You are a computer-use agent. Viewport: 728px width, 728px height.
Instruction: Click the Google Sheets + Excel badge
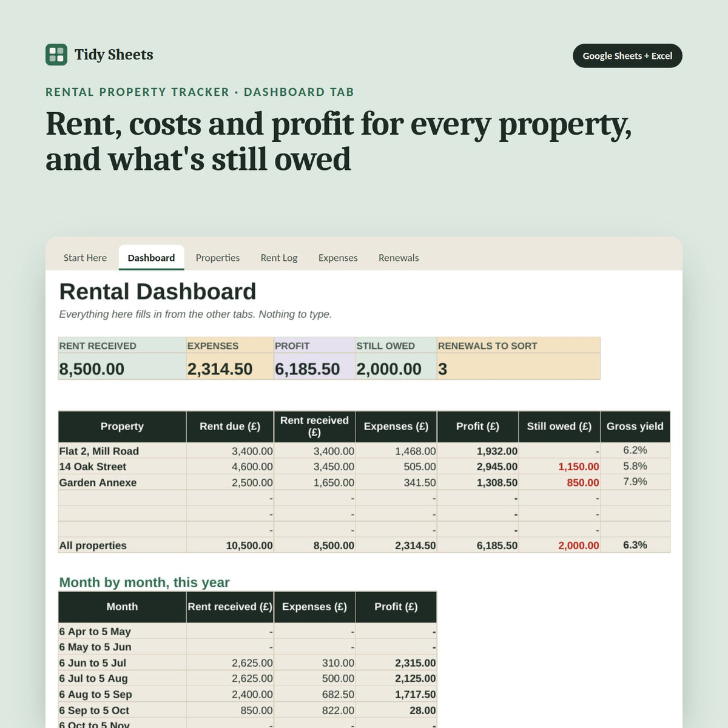(x=627, y=56)
